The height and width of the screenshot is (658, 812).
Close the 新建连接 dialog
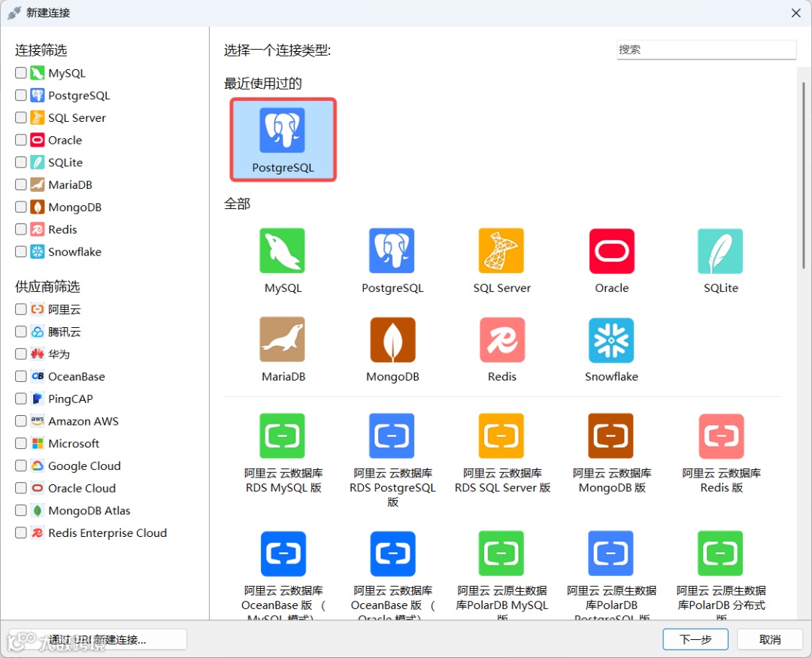(796, 13)
